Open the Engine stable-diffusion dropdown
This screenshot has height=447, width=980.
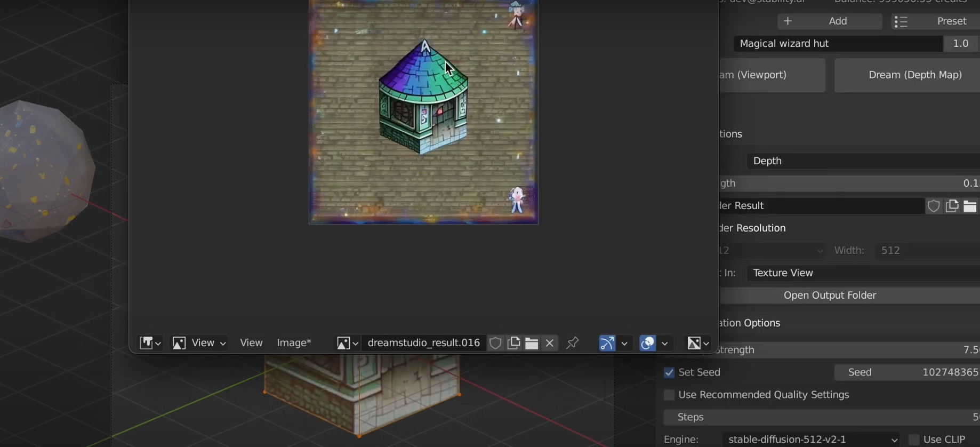point(811,440)
